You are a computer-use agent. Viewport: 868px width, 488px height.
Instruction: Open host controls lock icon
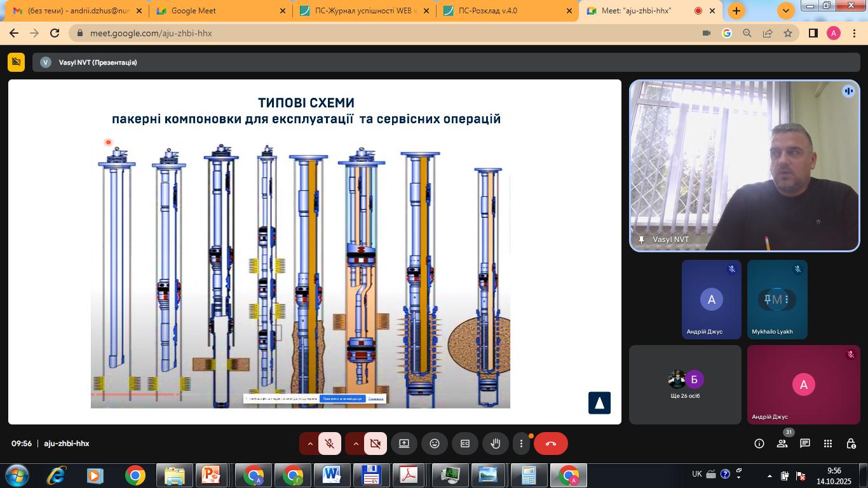click(x=851, y=444)
